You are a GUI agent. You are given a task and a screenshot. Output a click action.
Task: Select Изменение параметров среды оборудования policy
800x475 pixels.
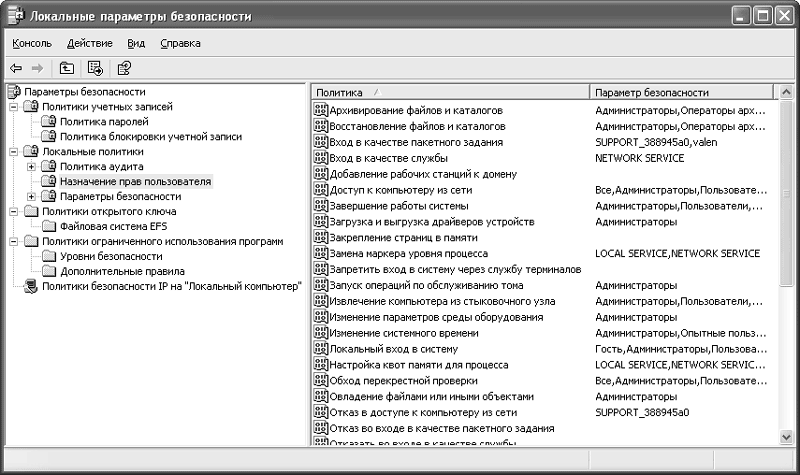coord(436,317)
